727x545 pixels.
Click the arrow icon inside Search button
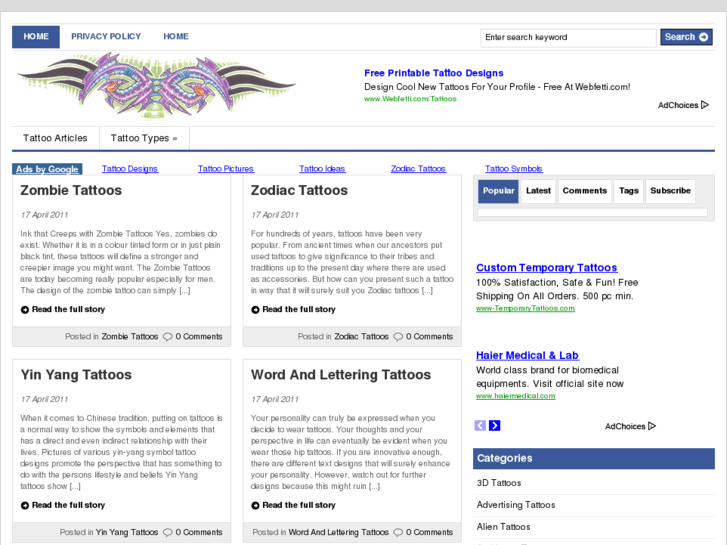(703, 37)
